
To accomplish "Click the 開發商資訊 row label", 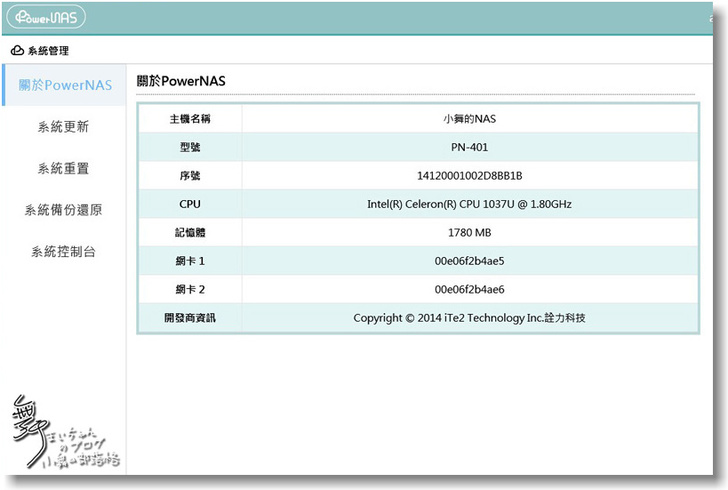I will click(x=190, y=318).
